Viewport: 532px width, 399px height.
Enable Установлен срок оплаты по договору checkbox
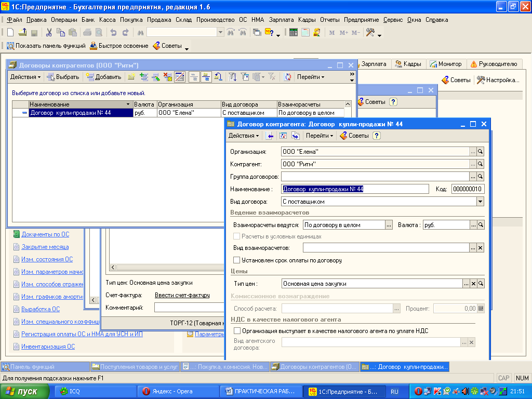(237, 260)
